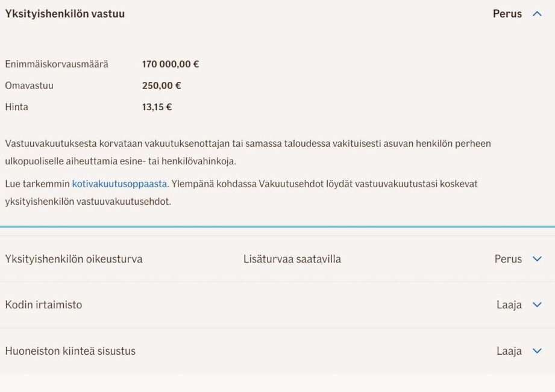Click the Omavastuu label

pos(29,86)
